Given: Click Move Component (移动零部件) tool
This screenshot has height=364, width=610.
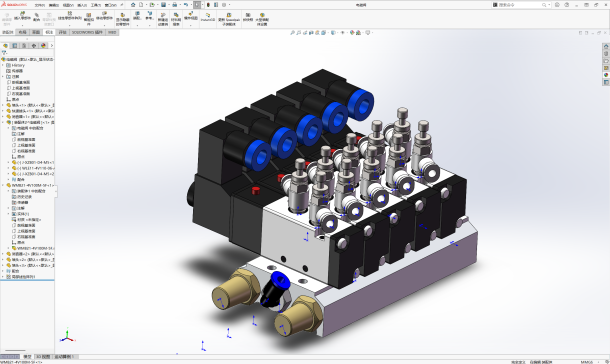Looking at the screenshot, I should [x=104, y=16].
